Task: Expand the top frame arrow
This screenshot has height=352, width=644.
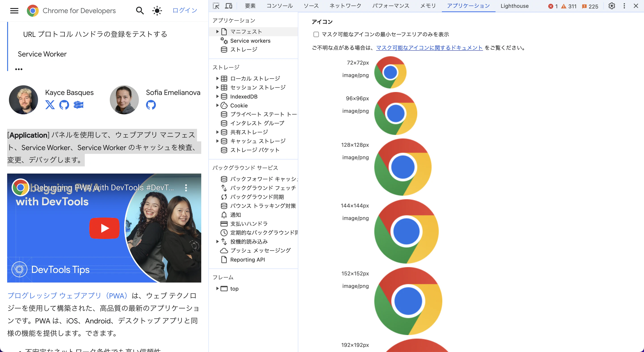Action: point(217,288)
